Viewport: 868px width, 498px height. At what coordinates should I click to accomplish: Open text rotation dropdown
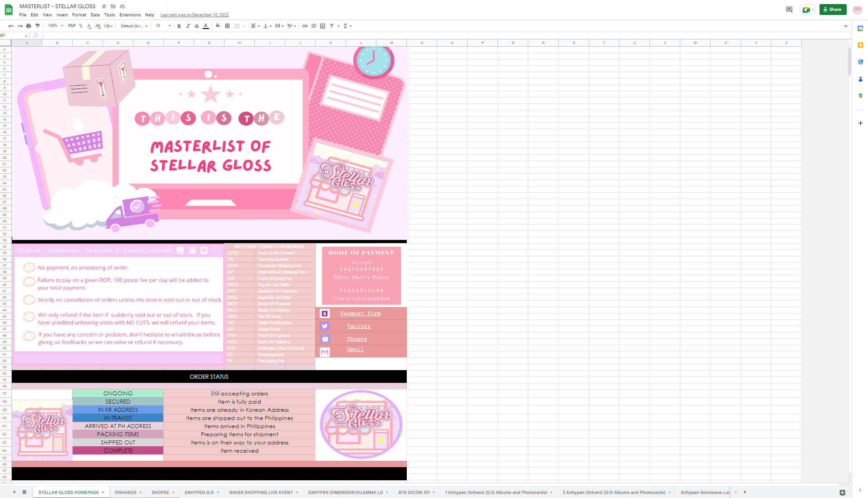(292, 26)
